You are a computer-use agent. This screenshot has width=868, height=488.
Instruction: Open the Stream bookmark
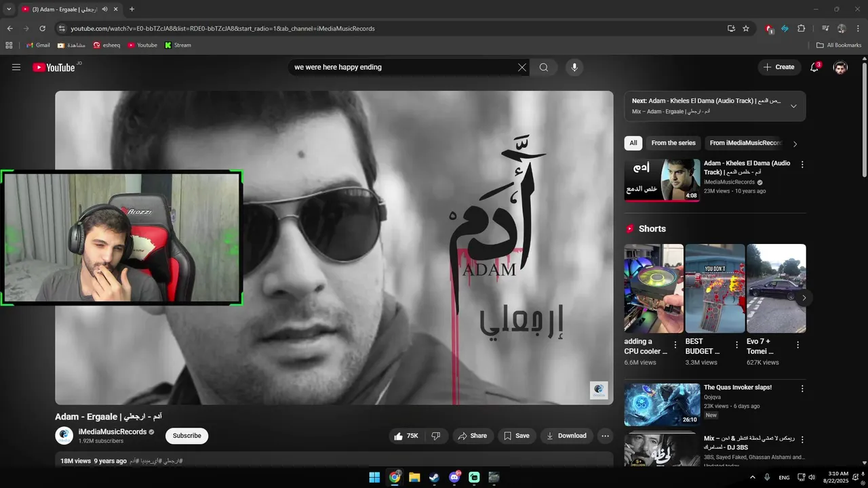(178, 45)
